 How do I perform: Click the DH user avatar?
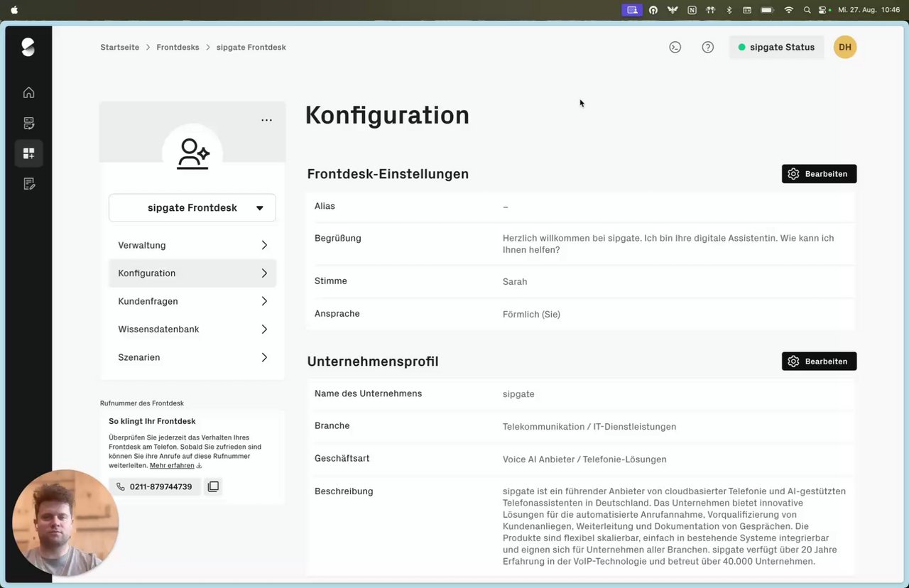pos(845,48)
